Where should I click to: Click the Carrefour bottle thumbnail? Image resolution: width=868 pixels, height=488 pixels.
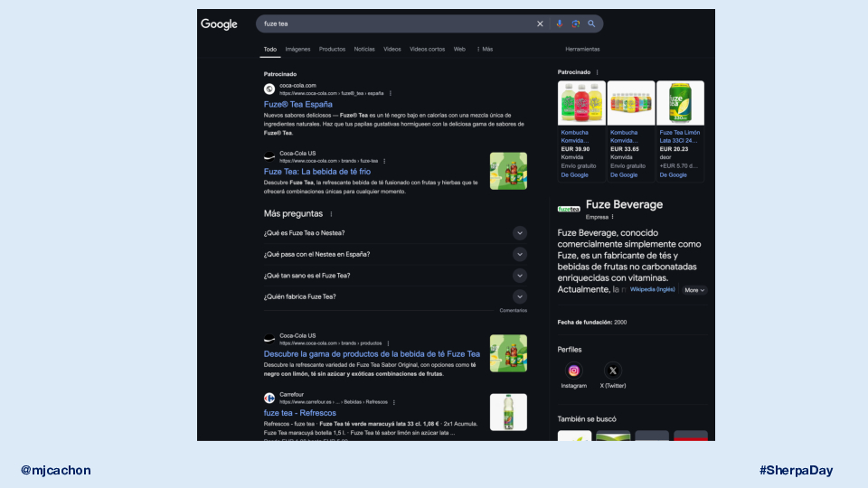[x=508, y=412]
